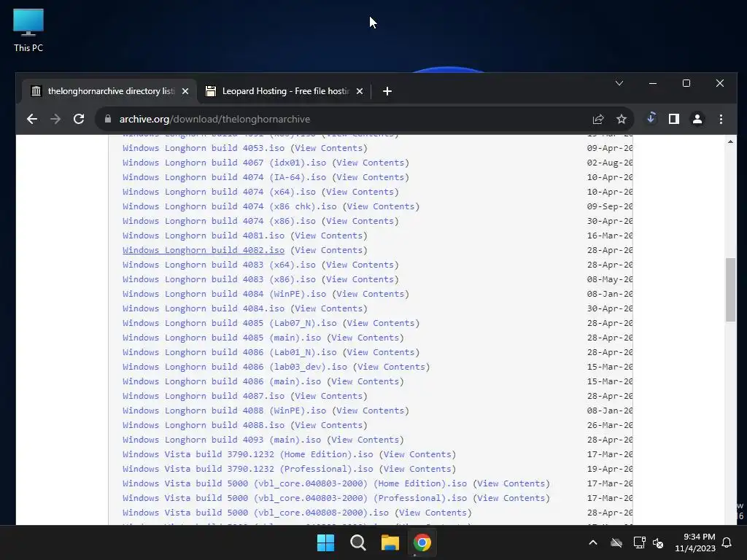Click the page scrollbar up arrow

730,141
